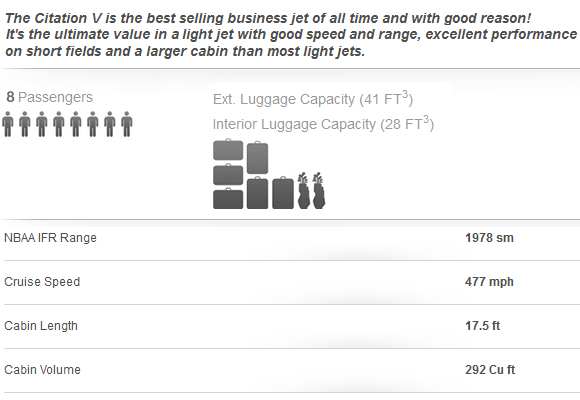Select the bottom-left dark briefcase icon
Image resolution: width=580 pixels, height=400 pixels.
(x=228, y=199)
